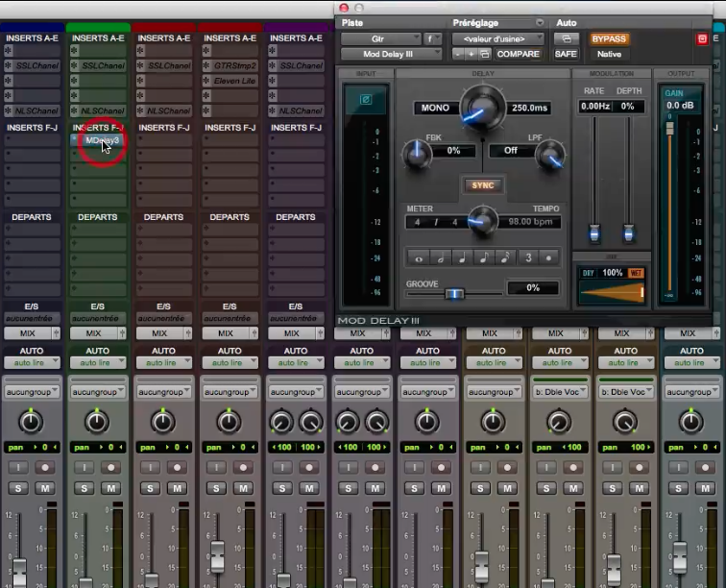Click the modulation DEPTH slider handle
The height and width of the screenshot is (588, 726).
click(628, 233)
